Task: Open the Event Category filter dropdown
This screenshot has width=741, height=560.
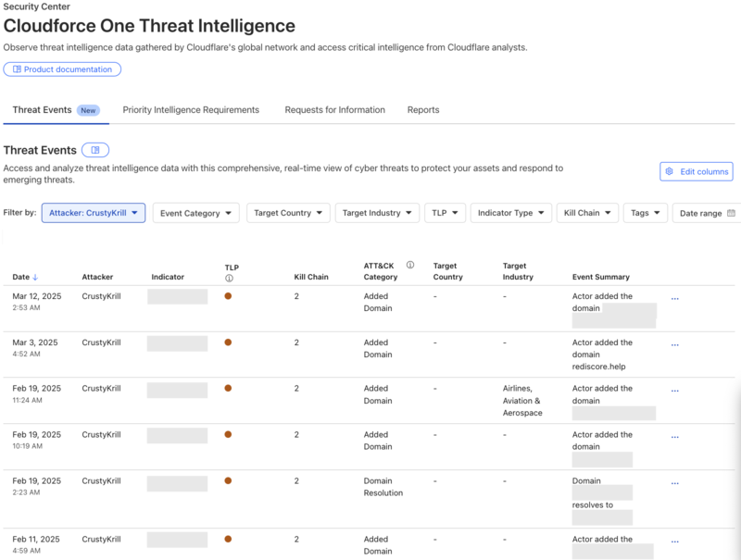Action: coord(195,213)
